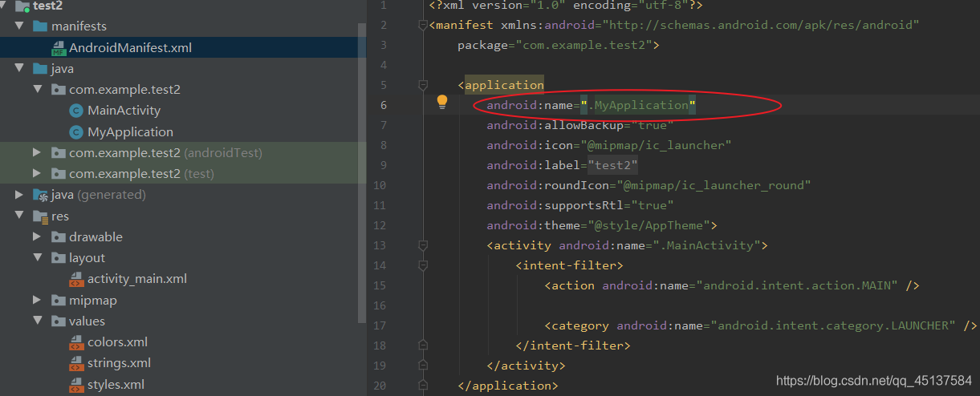Click the styles.xml file icon
Screen dimensions: 980x396
(76, 385)
